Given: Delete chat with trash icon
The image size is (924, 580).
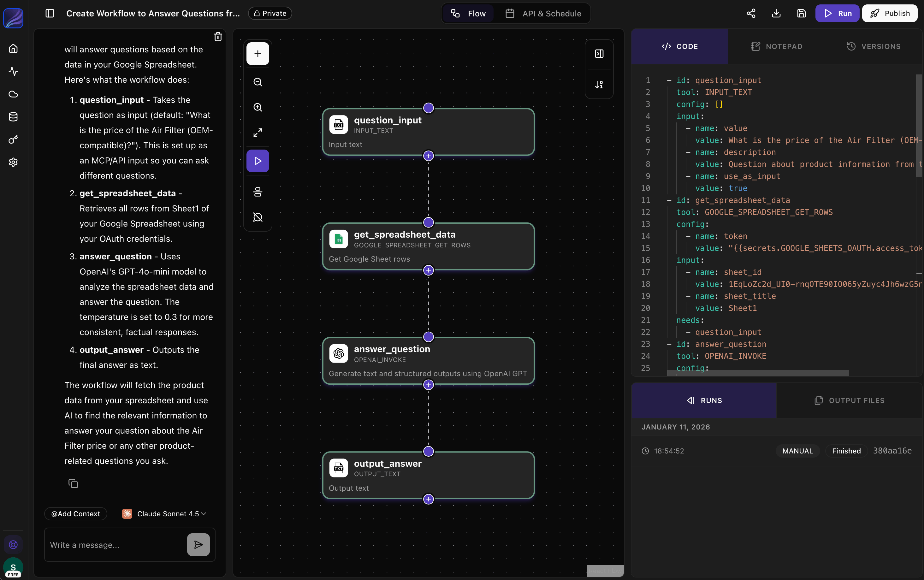Looking at the screenshot, I should point(218,37).
